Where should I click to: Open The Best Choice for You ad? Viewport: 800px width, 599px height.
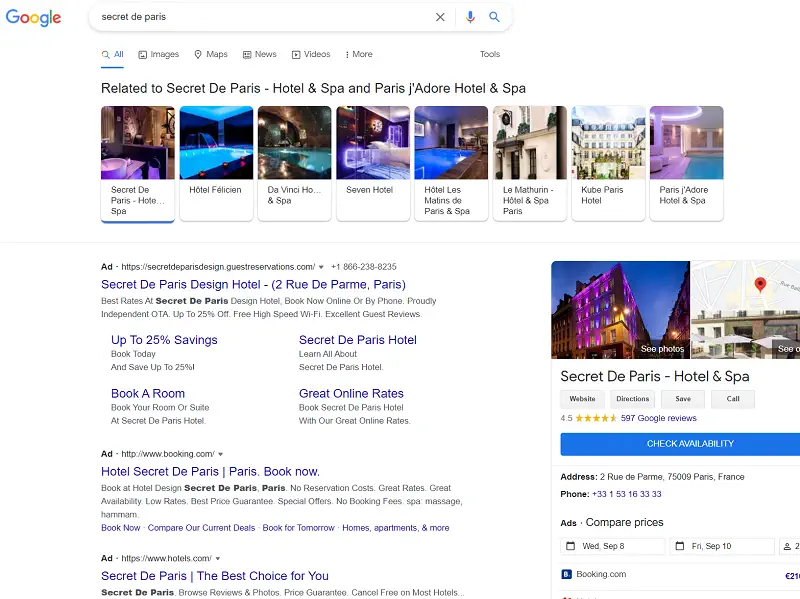coord(215,576)
